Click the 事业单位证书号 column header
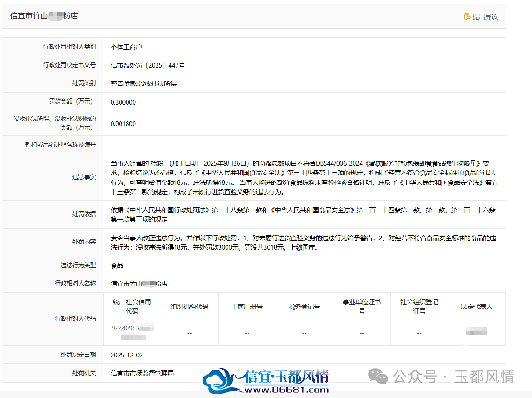 (x=362, y=307)
